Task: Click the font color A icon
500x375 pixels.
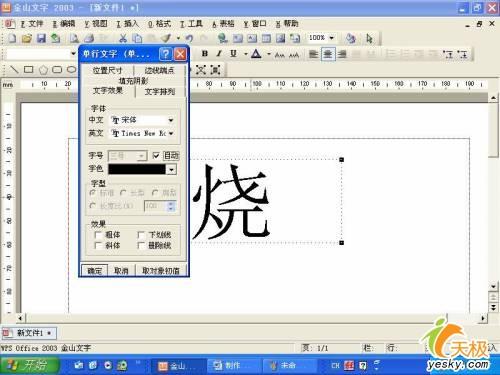Action: (x=256, y=53)
